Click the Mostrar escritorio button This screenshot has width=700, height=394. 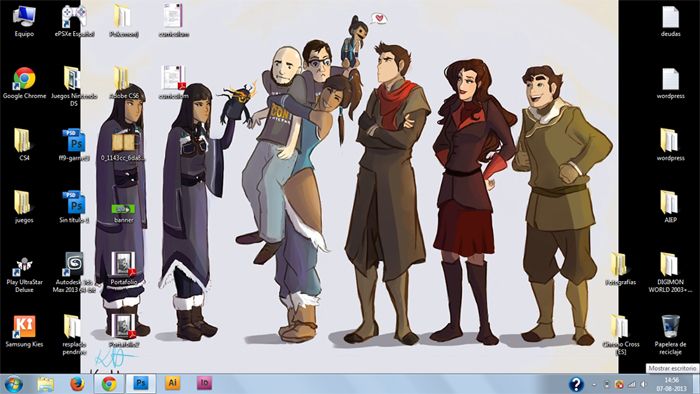pos(696,384)
